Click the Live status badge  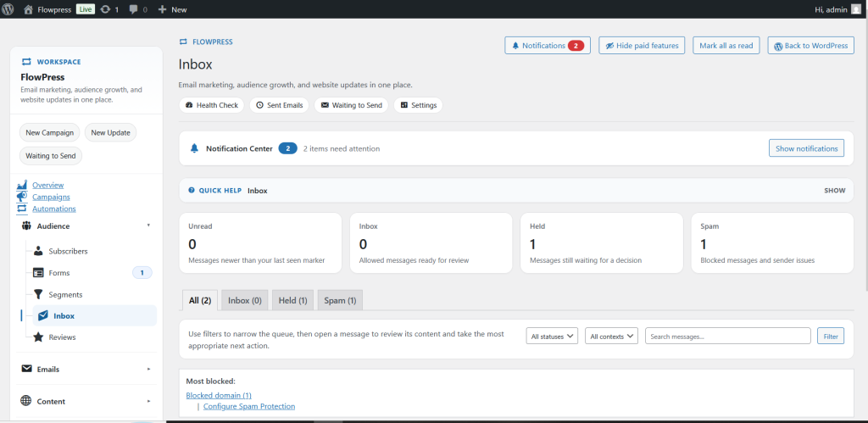pos(86,8)
